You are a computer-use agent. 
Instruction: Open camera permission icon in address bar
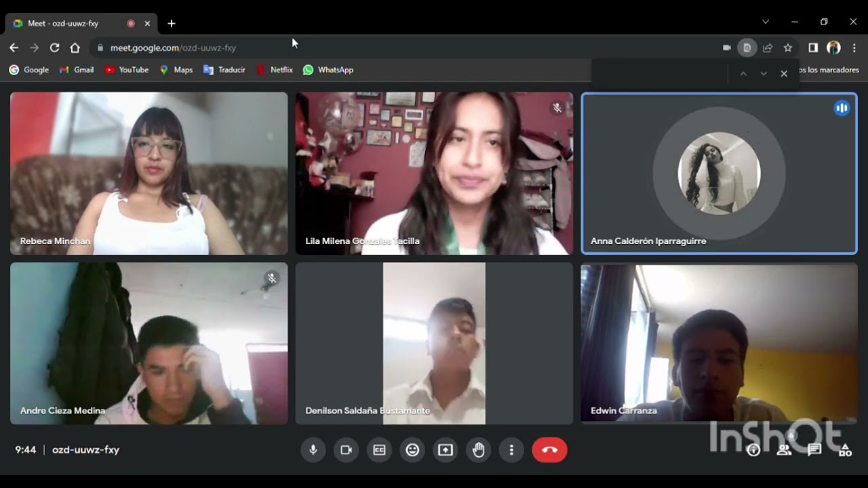coord(727,47)
